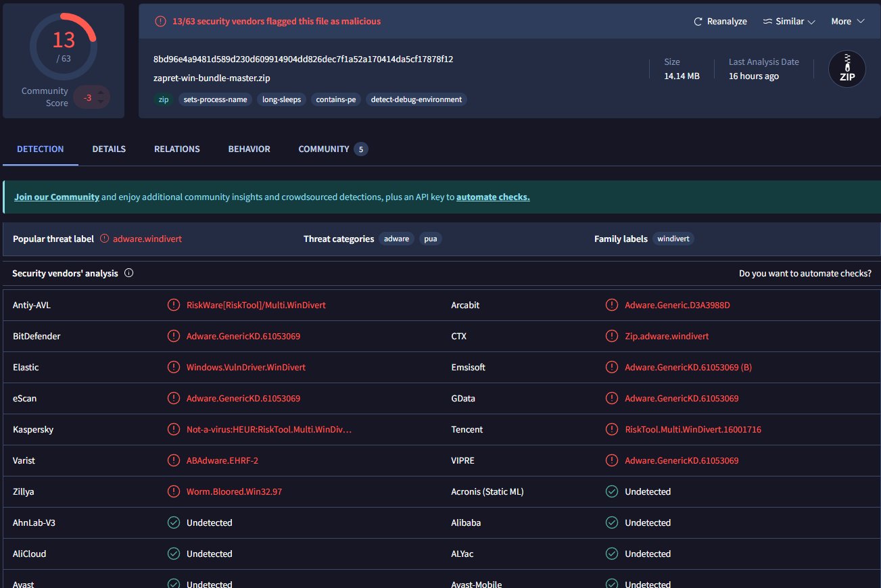Click the Emsisoft Adware.GenericKD.61053069 (B) result
Image resolution: width=881 pixels, height=588 pixels.
[688, 368]
